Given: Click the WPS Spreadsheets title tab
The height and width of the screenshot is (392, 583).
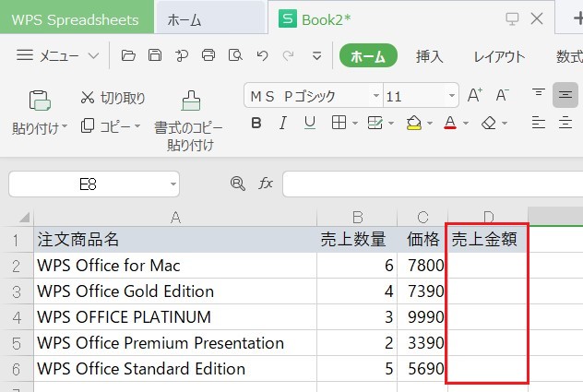Looking at the screenshot, I should click(76, 18).
